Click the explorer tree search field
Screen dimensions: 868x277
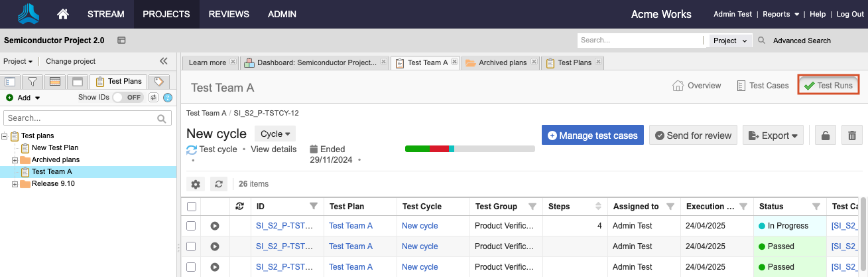[81, 118]
